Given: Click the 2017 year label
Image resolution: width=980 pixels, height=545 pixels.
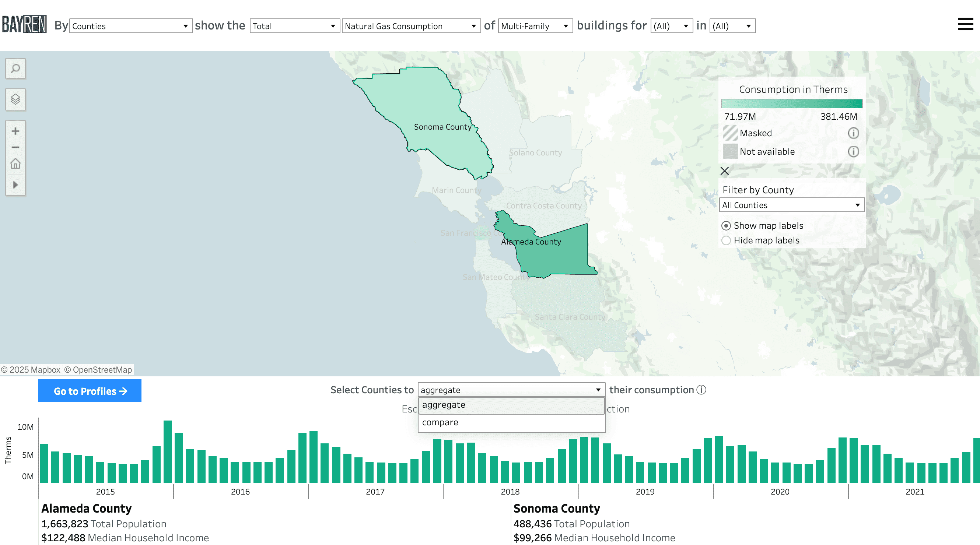Looking at the screenshot, I should pos(375,491).
